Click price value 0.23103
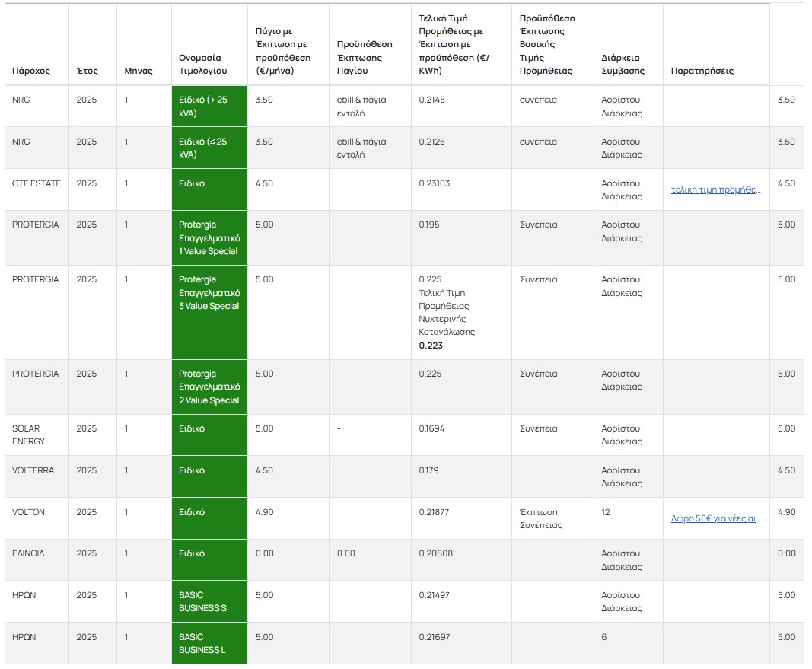This screenshot has height=669, width=812. (x=435, y=183)
